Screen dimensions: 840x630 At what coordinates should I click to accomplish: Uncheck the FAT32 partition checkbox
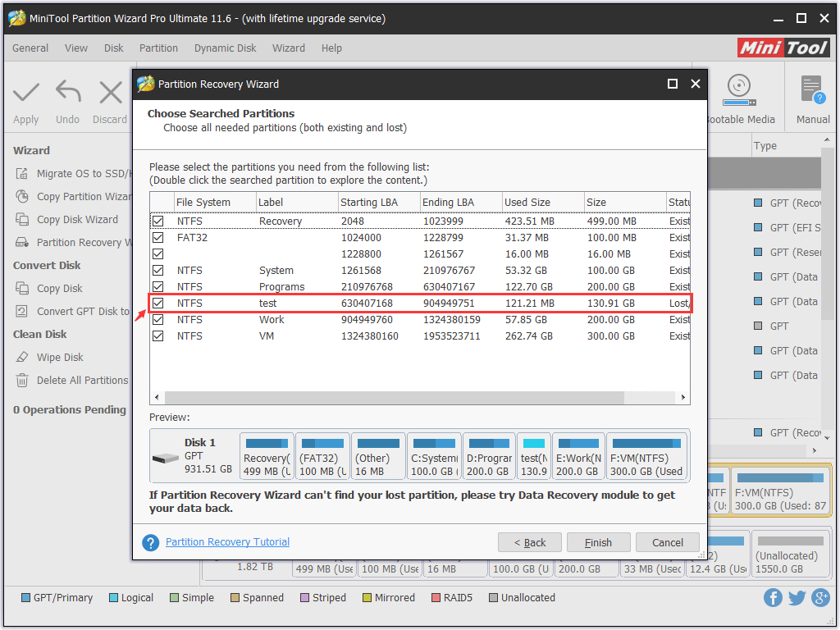click(158, 237)
